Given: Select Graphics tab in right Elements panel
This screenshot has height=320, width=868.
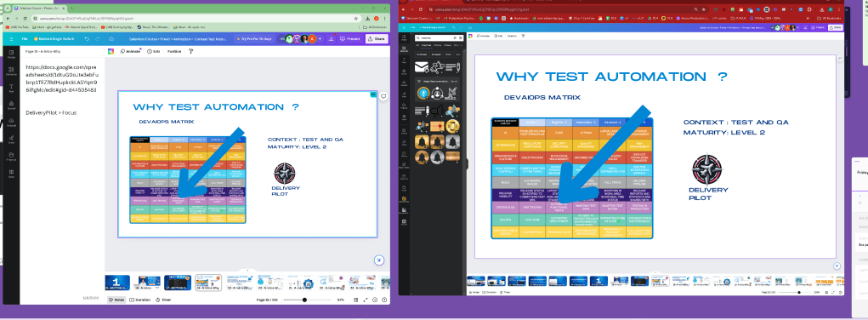Looking at the screenshot, I should click(x=426, y=44).
